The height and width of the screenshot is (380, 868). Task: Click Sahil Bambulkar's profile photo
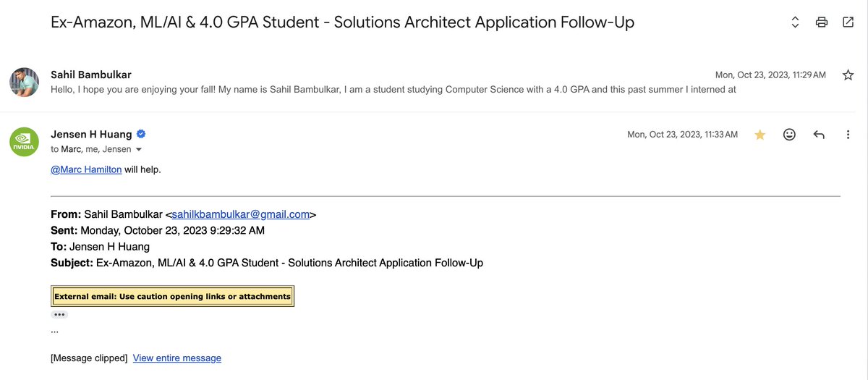[24, 82]
